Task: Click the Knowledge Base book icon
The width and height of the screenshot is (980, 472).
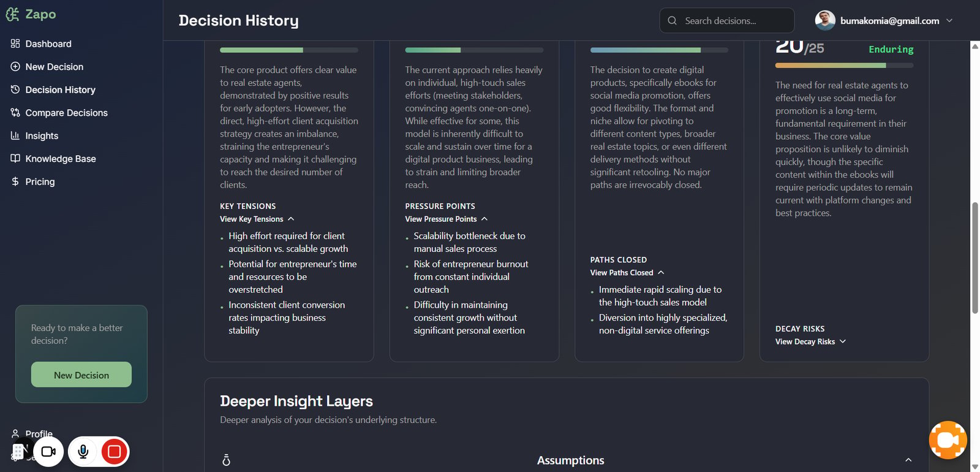Action: [15, 159]
